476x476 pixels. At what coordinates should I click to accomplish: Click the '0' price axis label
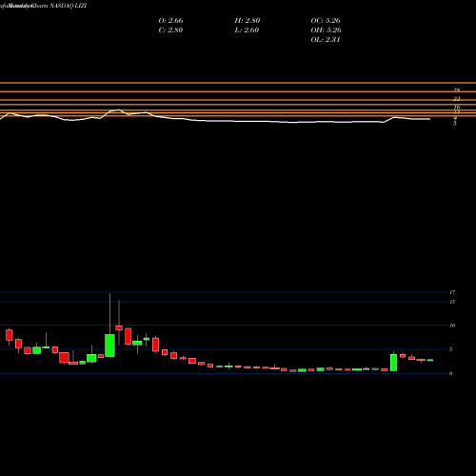451,373
